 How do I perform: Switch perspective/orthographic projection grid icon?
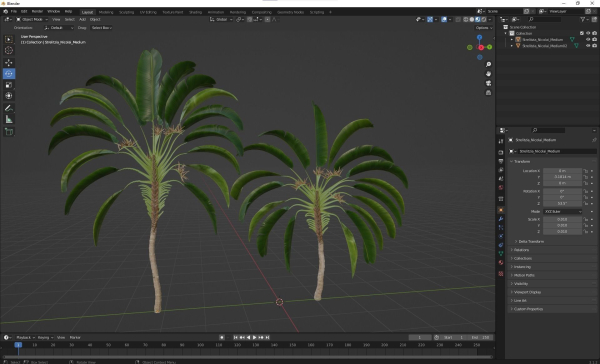click(488, 93)
